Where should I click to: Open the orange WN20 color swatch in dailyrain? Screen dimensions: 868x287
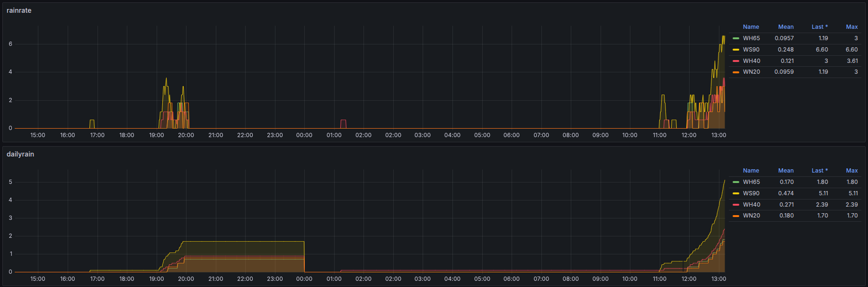pyautogui.click(x=736, y=216)
